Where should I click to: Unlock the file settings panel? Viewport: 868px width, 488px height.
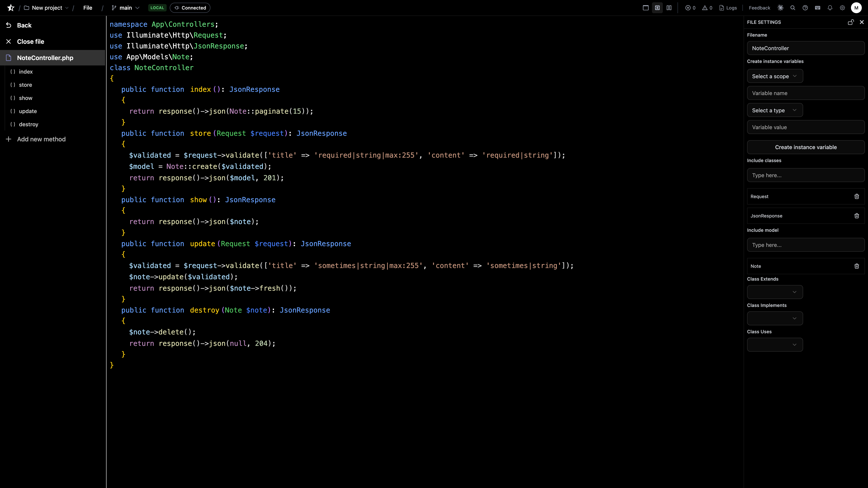click(x=851, y=22)
